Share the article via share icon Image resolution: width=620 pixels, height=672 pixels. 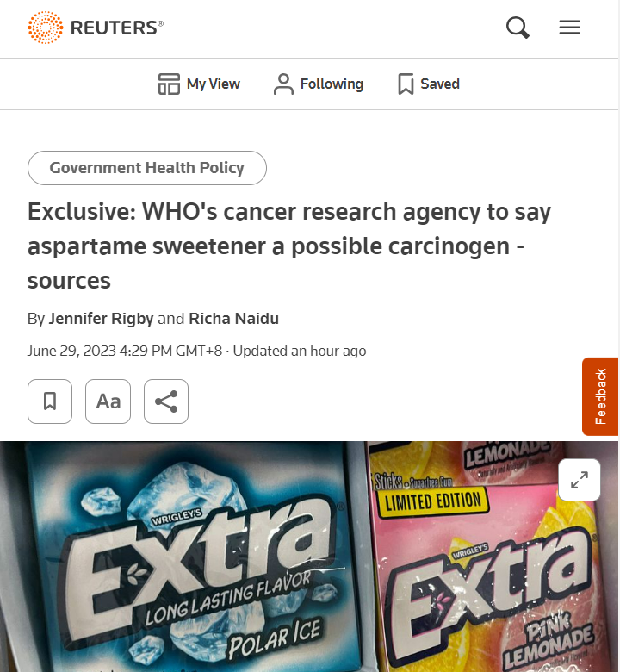click(166, 401)
